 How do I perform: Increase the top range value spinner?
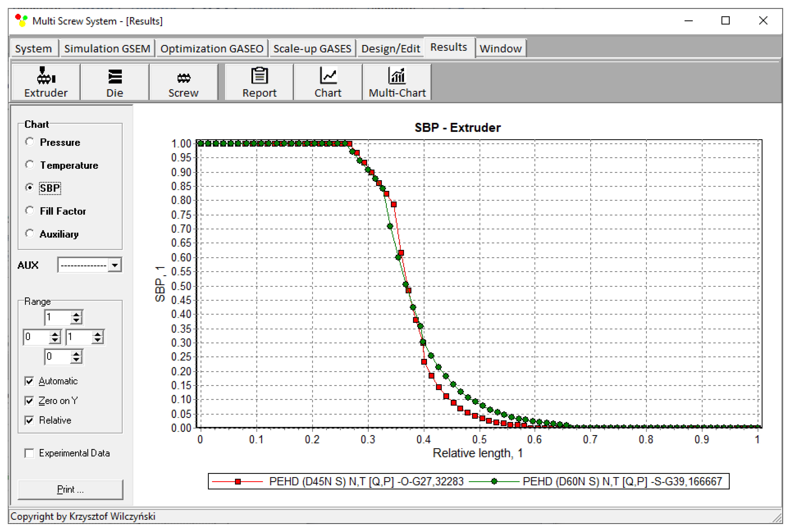77,314
